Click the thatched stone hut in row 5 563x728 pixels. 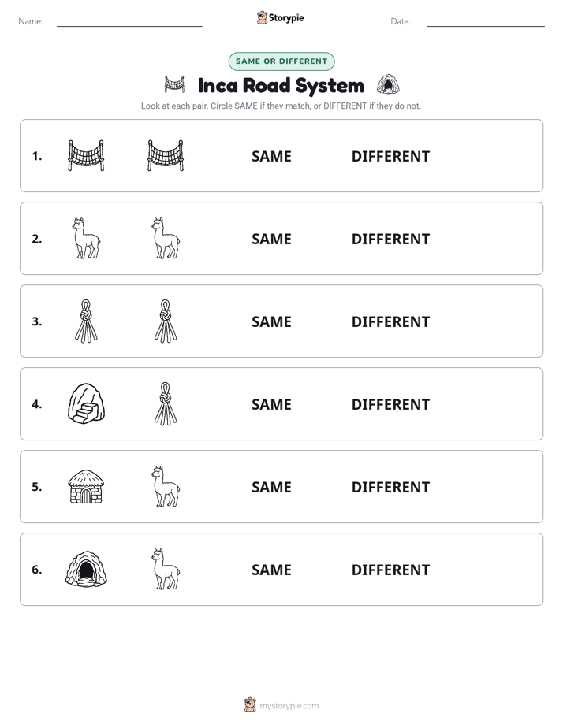(x=86, y=487)
